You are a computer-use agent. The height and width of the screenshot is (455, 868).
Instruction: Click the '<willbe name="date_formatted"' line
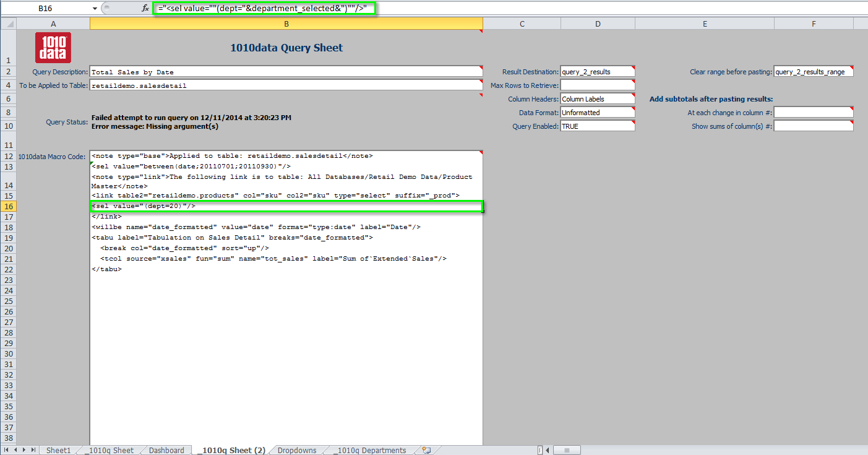pos(256,227)
